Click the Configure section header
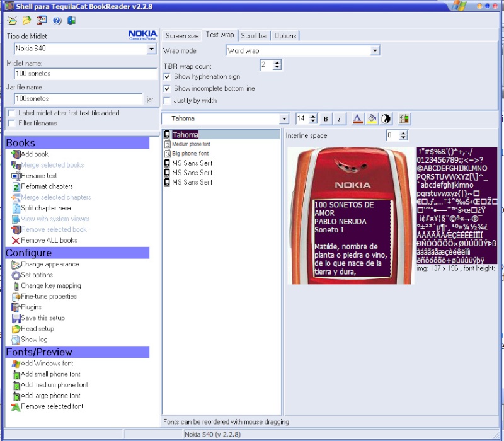Viewport: 504px width, 441px height. tap(77, 253)
